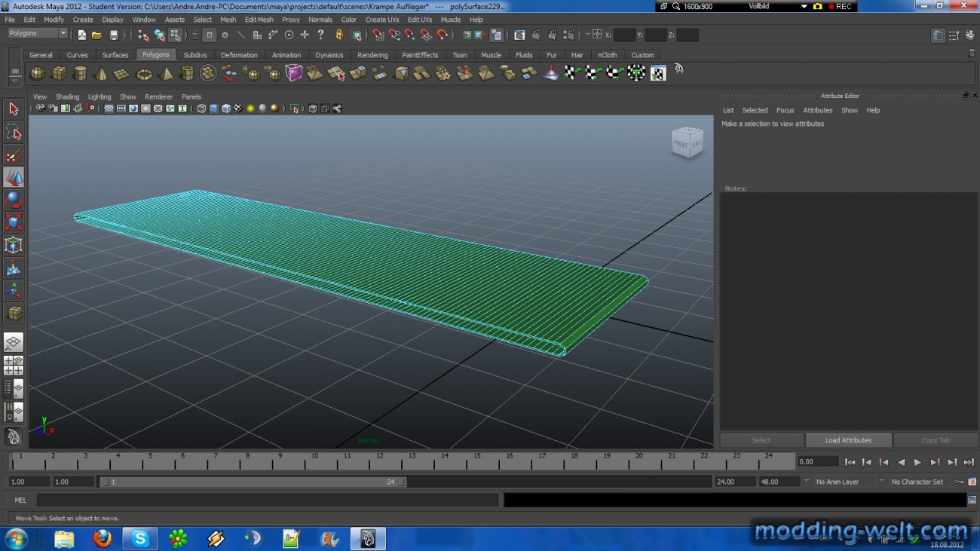Viewport: 980px width, 551px height.
Task: Switch to the Surfaces shelf tab
Action: click(x=115, y=55)
